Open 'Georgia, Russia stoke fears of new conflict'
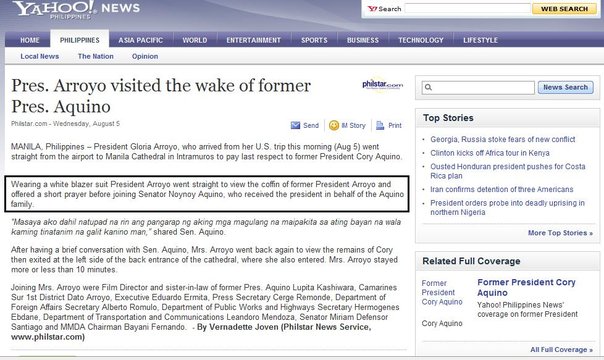The image size is (604, 360). pyautogui.click(x=503, y=139)
